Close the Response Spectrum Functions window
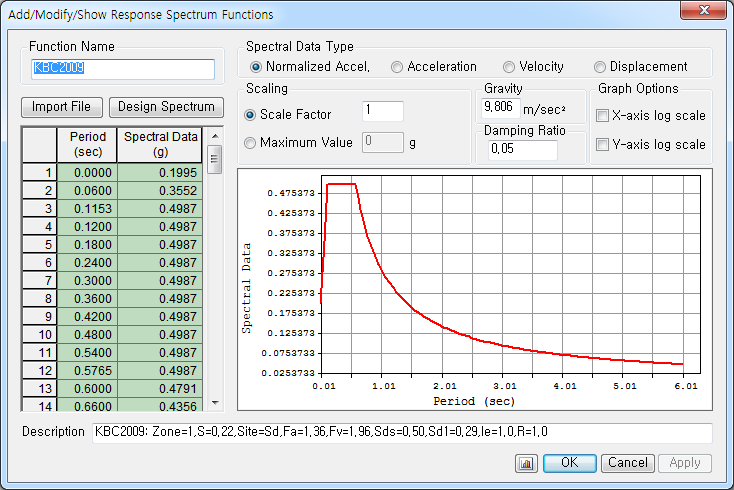 704,10
